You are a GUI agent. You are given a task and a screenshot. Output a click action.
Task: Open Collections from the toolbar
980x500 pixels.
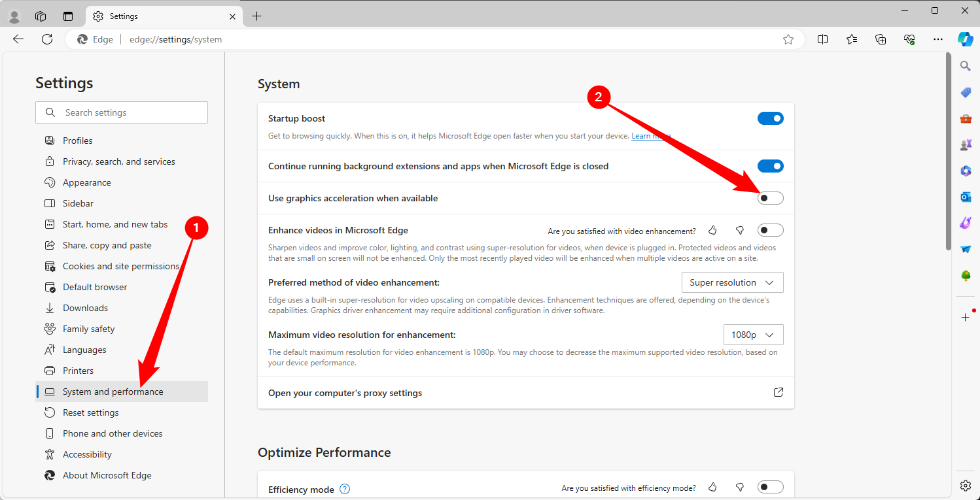pos(881,39)
